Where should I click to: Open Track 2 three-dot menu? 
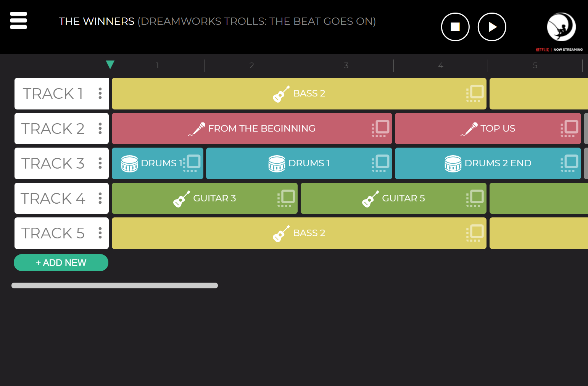100,129
